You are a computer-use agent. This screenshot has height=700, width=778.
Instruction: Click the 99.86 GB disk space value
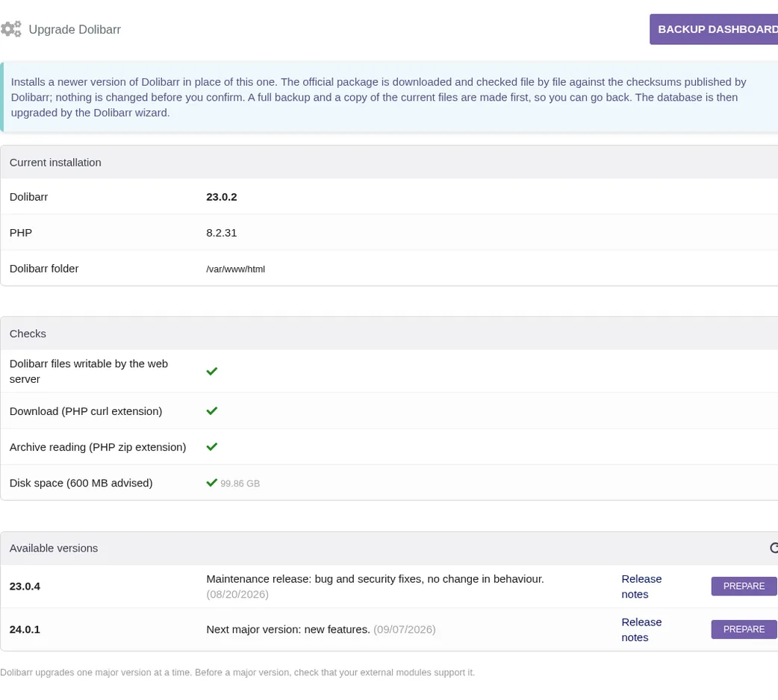[240, 484]
